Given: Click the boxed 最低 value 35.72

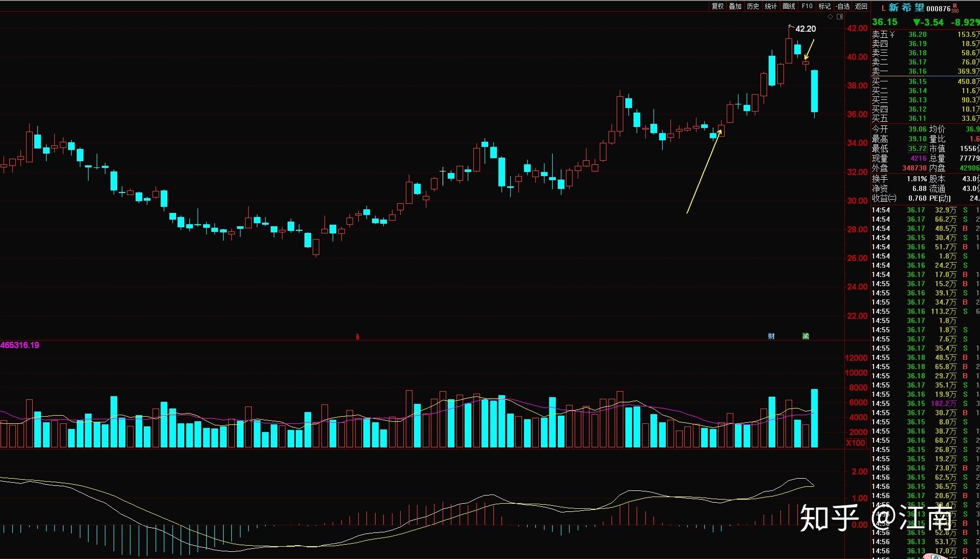Looking at the screenshot, I should coord(918,149).
